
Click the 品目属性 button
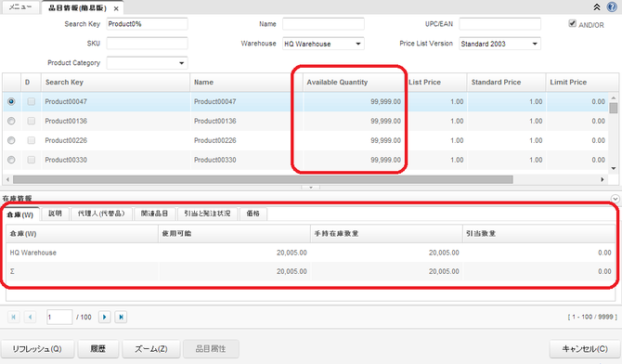[x=211, y=349]
